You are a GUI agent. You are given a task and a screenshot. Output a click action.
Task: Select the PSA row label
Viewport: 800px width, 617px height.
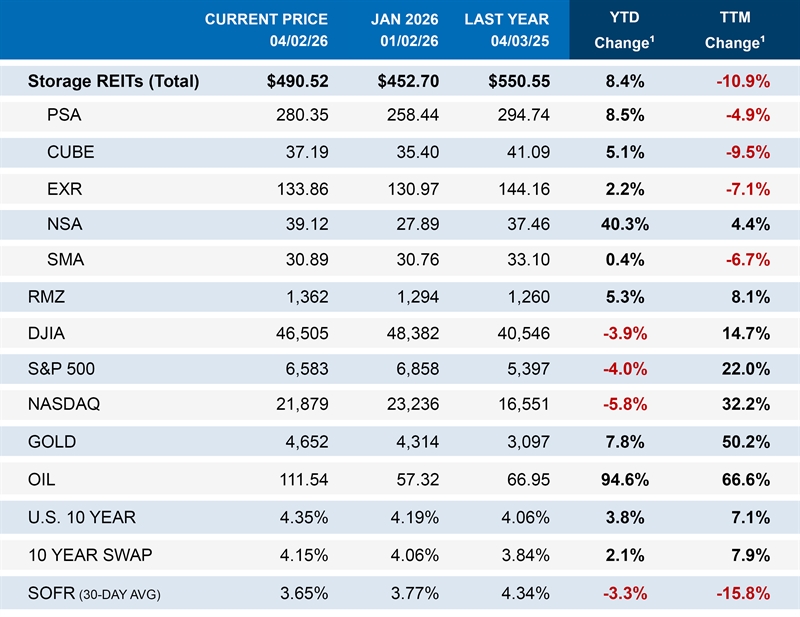tap(64, 115)
